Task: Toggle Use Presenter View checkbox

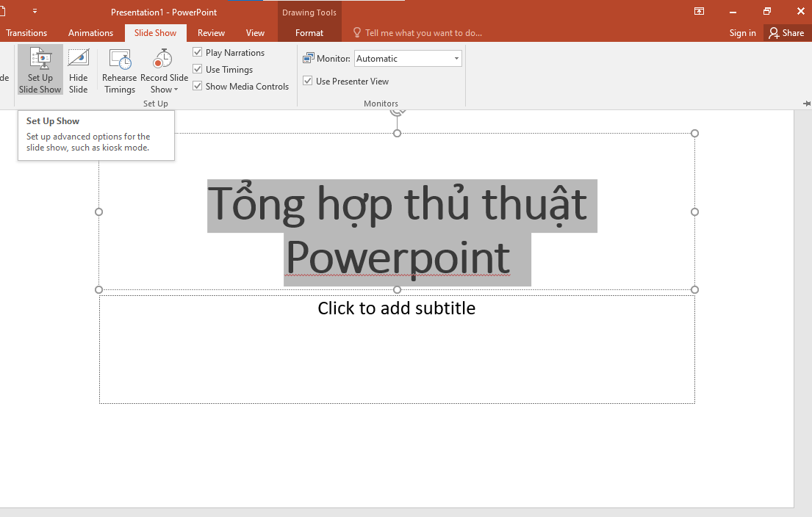Action: 308,82
